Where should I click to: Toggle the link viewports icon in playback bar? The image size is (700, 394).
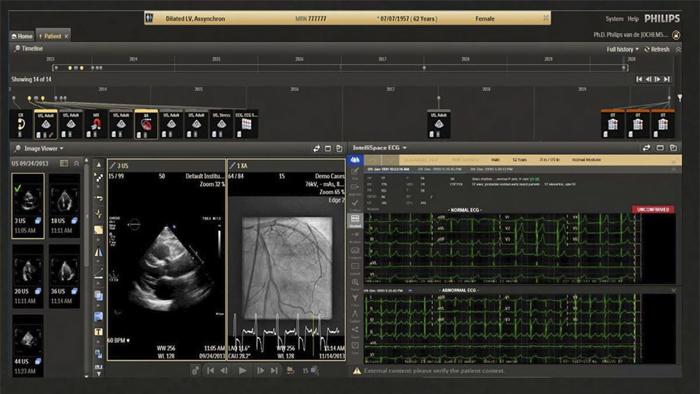point(196,370)
